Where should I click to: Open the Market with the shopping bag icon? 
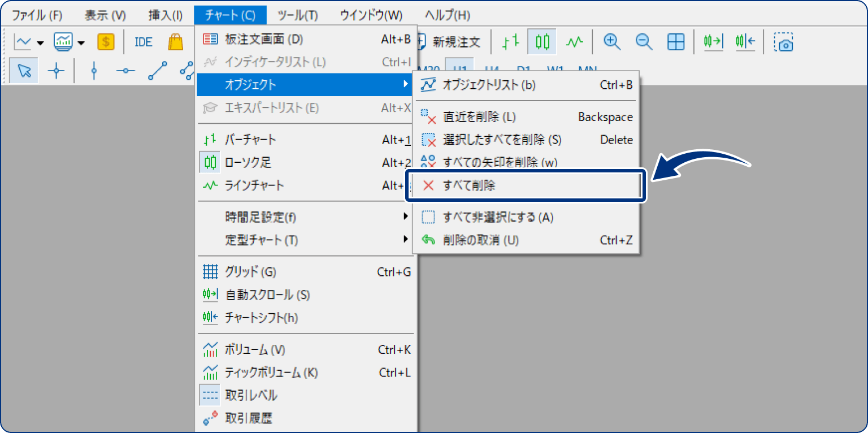tap(175, 41)
